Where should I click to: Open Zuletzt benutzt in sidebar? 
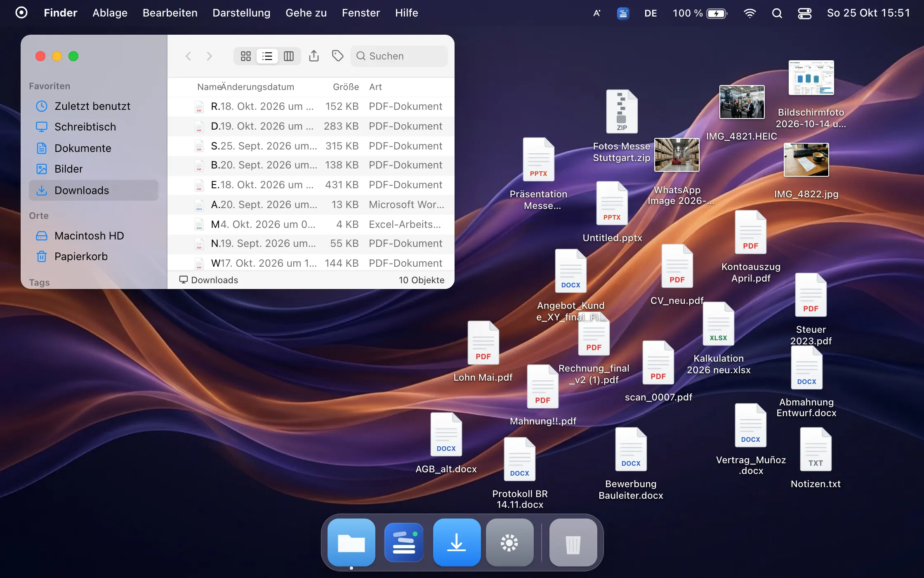(x=94, y=106)
